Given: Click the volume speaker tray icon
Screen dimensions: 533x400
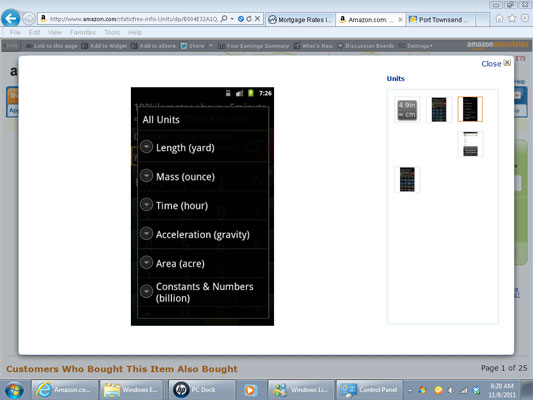Looking at the screenshot, I should pyautogui.click(x=451, y=390).
